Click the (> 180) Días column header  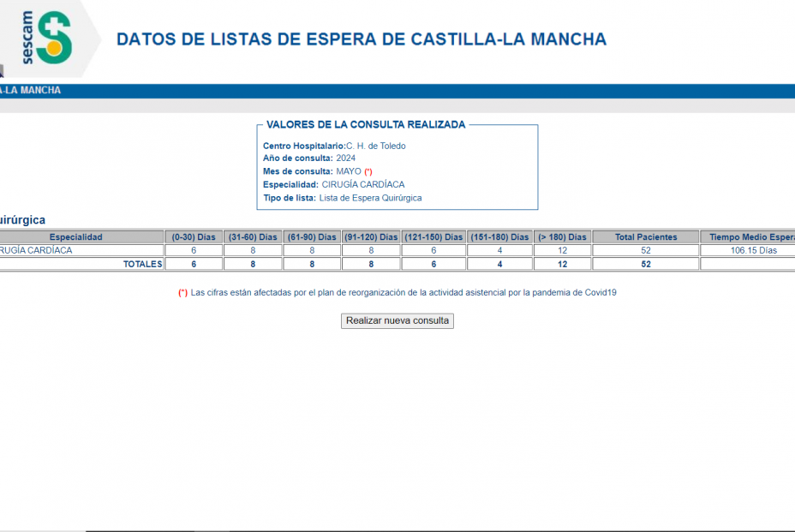(x=561, y=236)
